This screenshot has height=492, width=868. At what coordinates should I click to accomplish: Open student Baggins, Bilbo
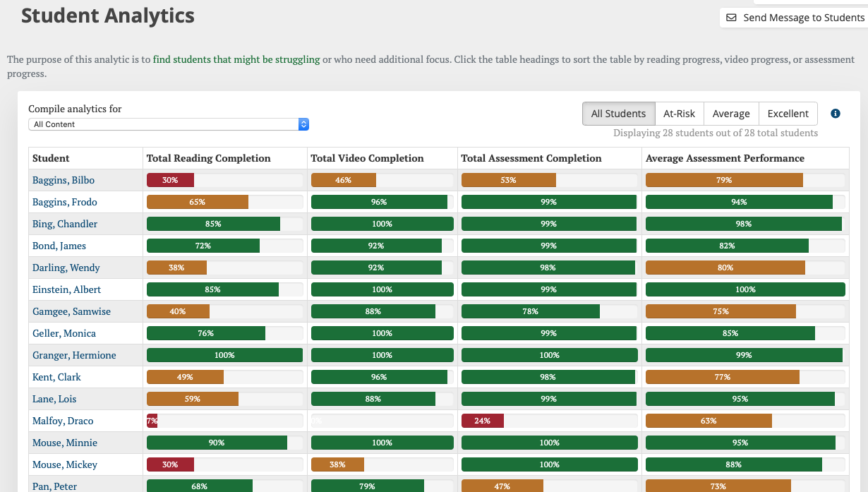click(x=64, y=180)
